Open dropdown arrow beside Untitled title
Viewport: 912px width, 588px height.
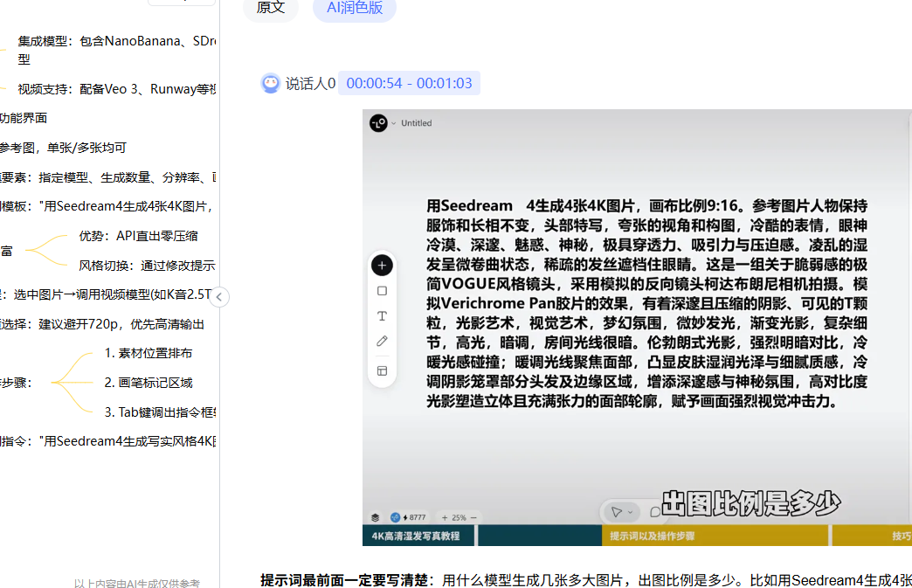point(394,123)
